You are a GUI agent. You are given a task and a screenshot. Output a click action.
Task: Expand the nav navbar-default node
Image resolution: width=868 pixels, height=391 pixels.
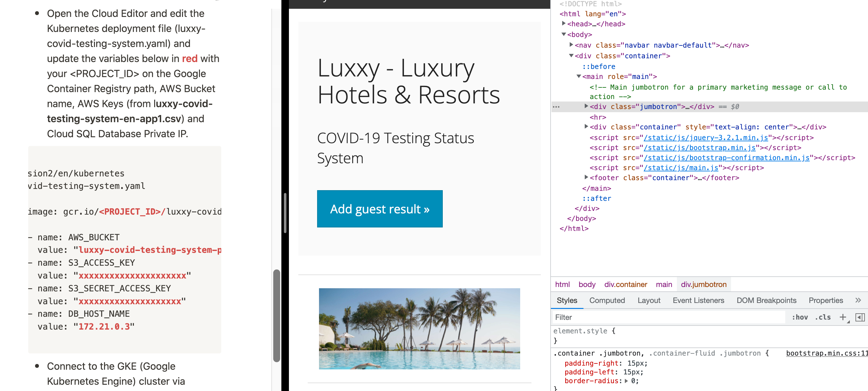click(571, 45)
